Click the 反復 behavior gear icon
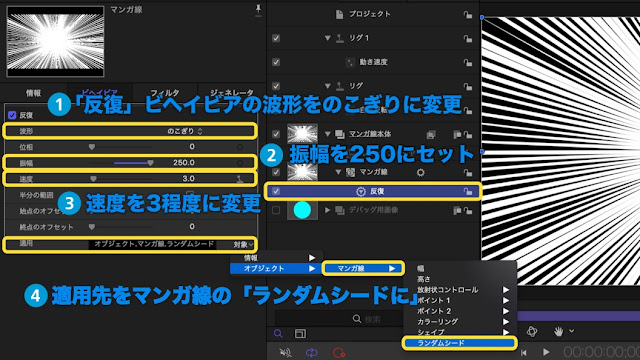The width and height of the screenshot is (640, 360). click(x=361, y=191)
